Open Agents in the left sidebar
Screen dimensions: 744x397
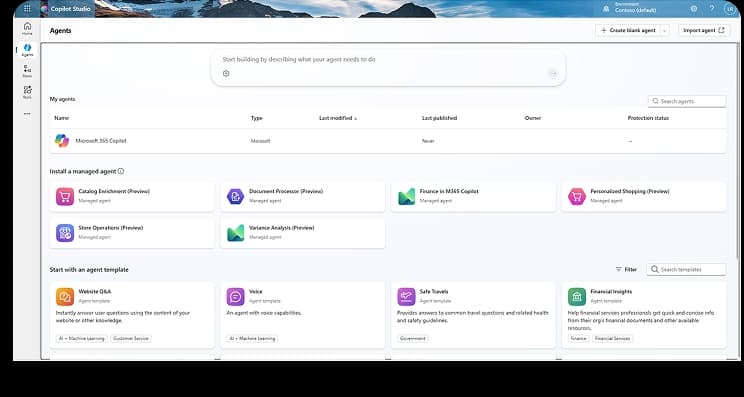click(x=27, y=50)
